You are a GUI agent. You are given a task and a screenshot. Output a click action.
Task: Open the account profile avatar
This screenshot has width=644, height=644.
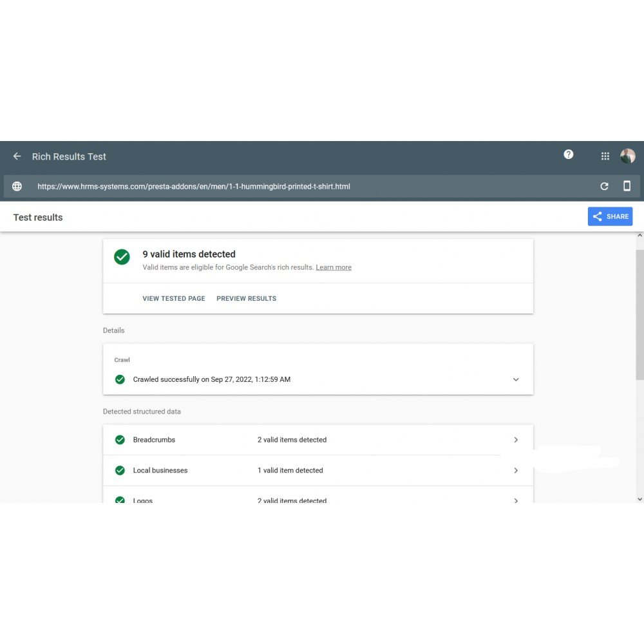627,156
